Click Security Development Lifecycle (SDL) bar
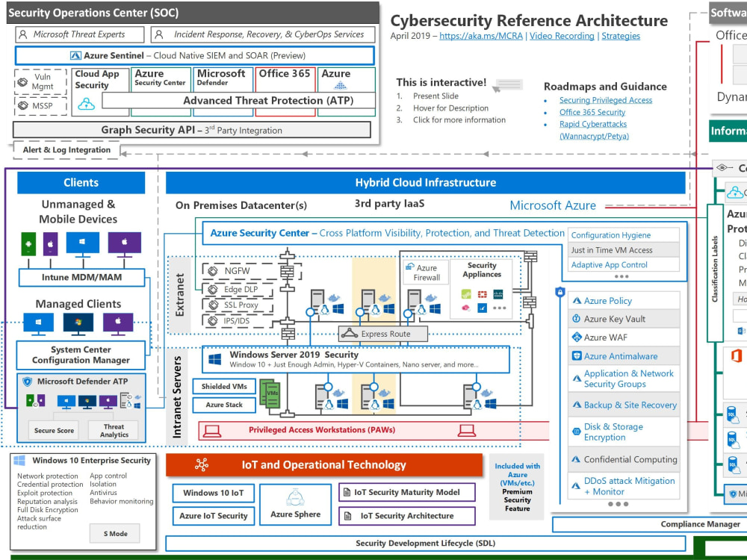This screenshot has width=747, height=560. click(x=426, y=544)
